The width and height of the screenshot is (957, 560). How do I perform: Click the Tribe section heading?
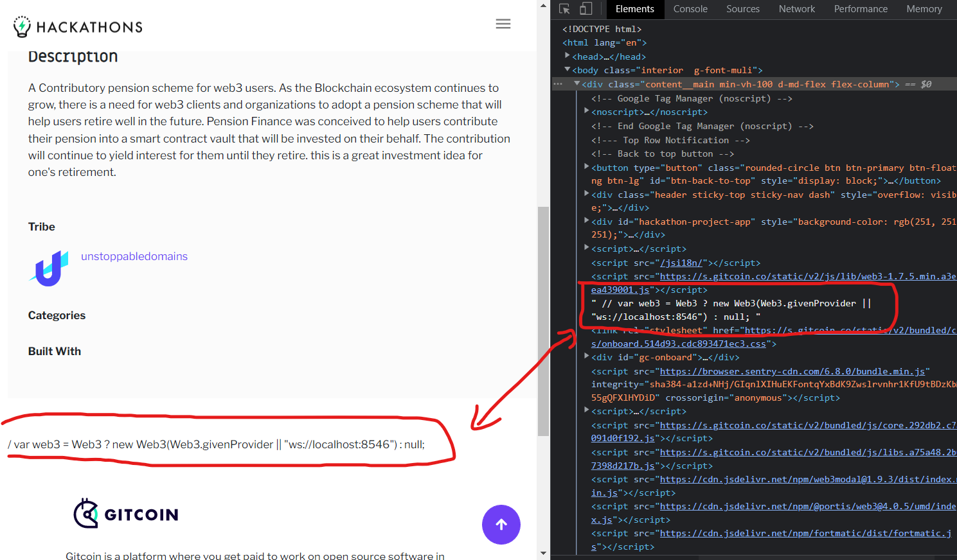42,227
